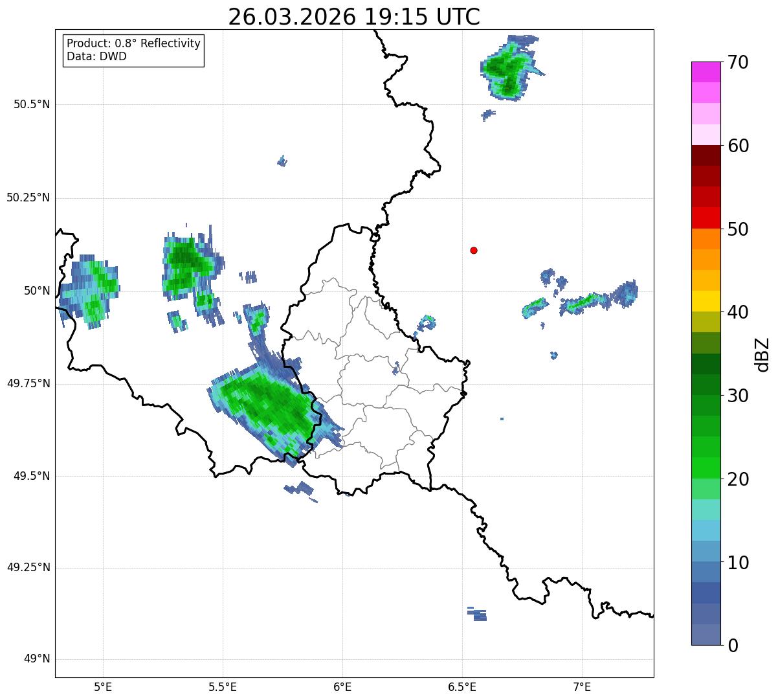Viewport: 778px width, 700px height.
Task: Click the bright red 50 dBZ colorbar segment
Action: click(706, 218)
